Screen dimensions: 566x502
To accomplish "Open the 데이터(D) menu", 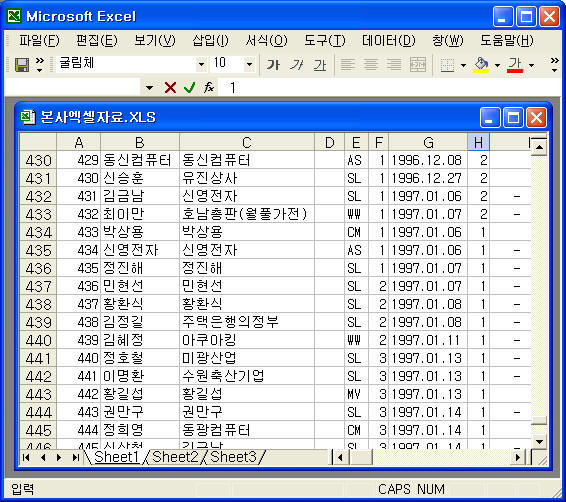I will [389, 40].
